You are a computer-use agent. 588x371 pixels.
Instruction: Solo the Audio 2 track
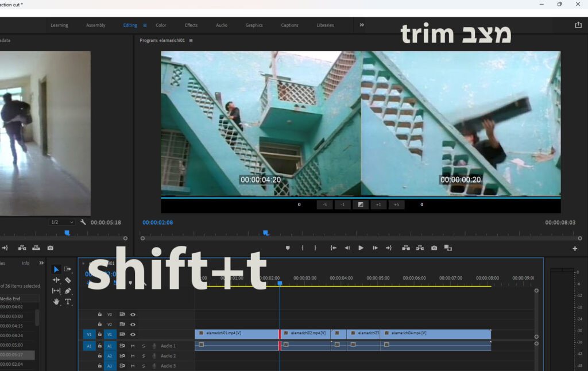(x=144, y=356)
